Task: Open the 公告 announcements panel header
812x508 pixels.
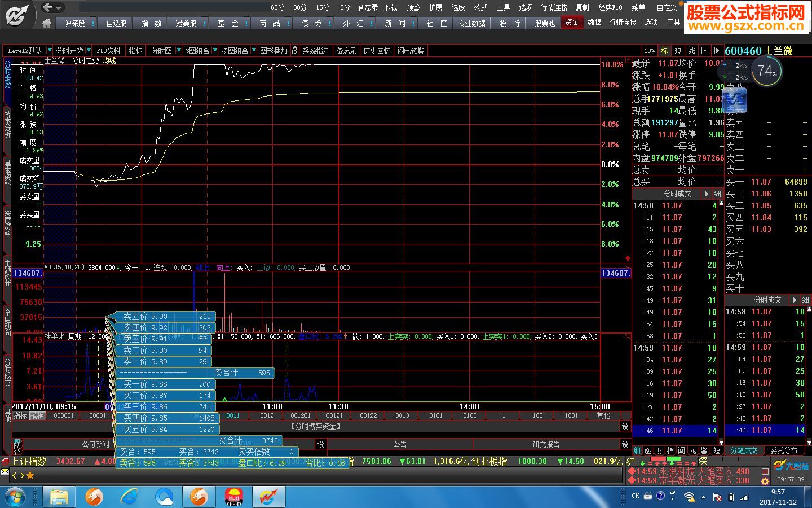Action: (400, 444)
